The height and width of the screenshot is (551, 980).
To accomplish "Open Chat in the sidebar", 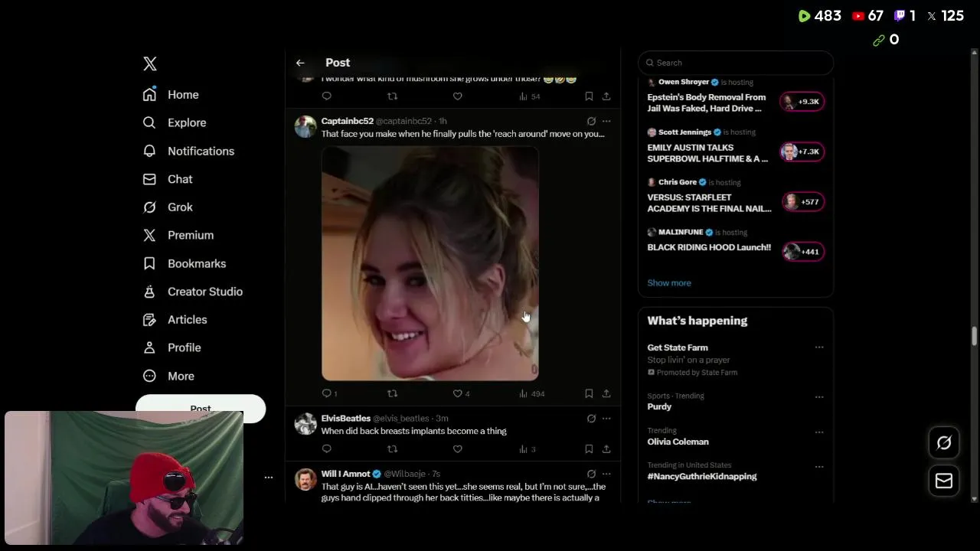I will pyautogui.click(x=168, y=179).
